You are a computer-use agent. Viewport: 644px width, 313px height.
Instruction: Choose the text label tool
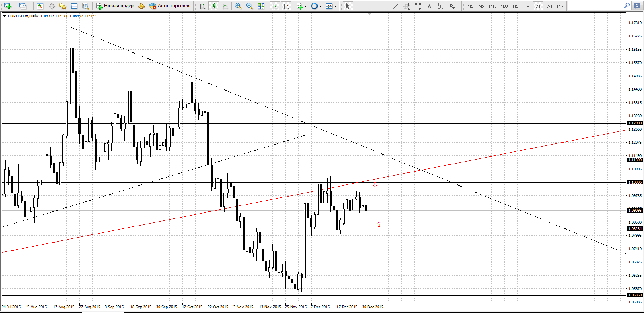pyautogui.click(x=429, y=6)
